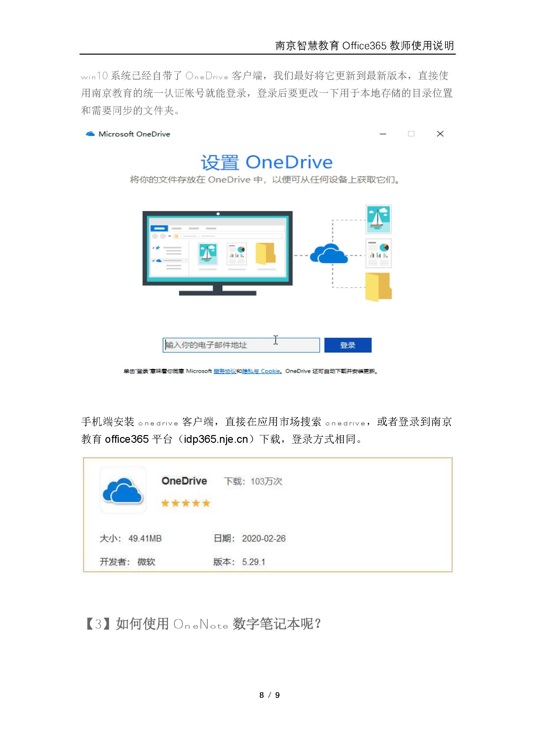Viewport: 535px width, 756px height.
Task: Click the email address input field
Action: [241, 345]
